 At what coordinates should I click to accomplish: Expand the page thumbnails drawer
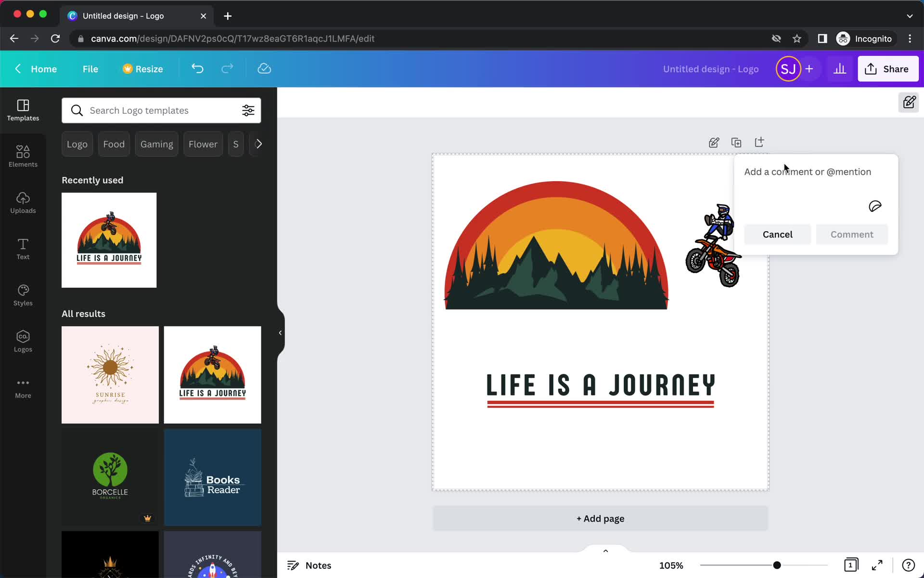[x=606, y=551]
